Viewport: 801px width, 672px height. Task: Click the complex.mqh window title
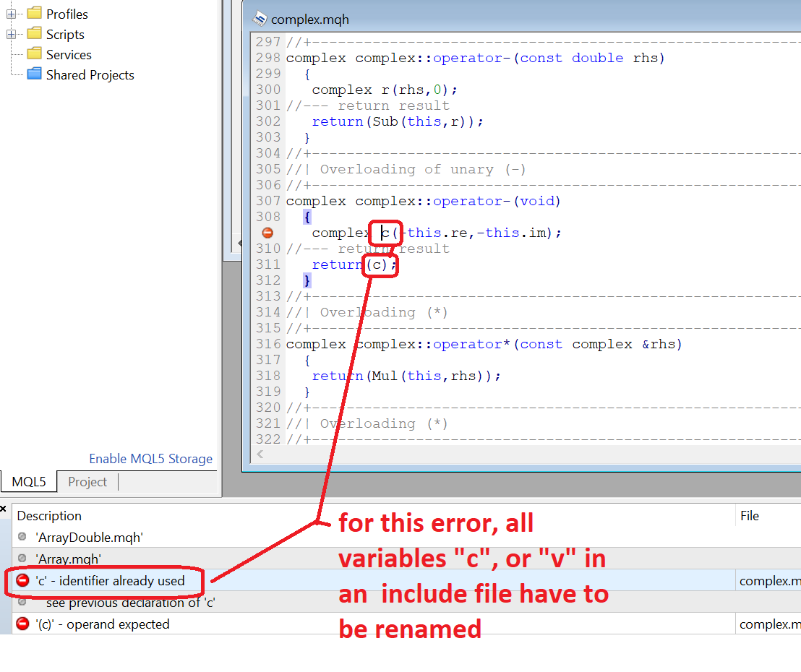pos(310,20)
